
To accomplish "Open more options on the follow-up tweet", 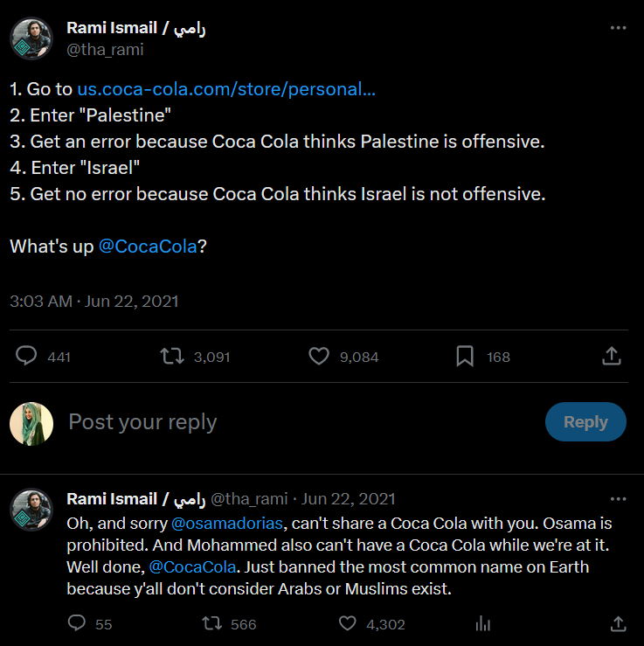I will click(618, 499).
